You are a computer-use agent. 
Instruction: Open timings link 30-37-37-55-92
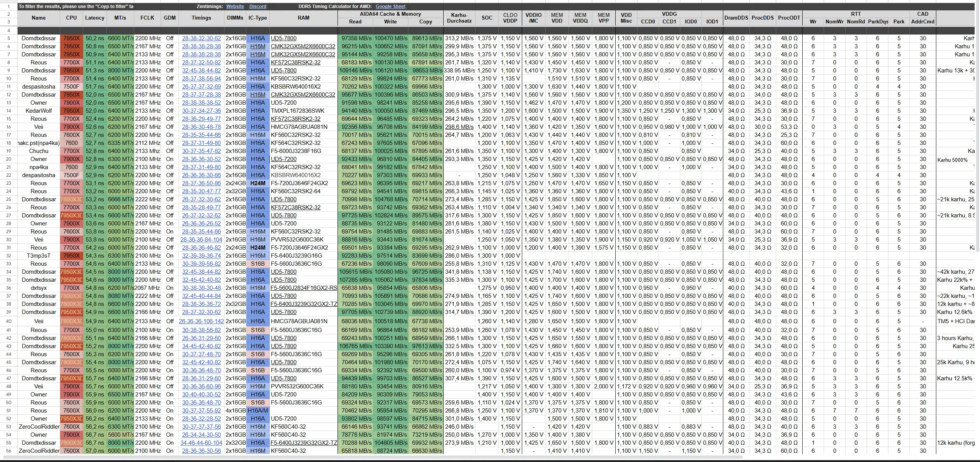click(x=201, y=411)
